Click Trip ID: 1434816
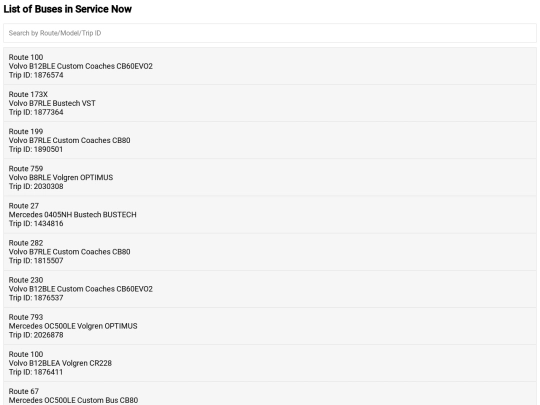 (36, 224)
